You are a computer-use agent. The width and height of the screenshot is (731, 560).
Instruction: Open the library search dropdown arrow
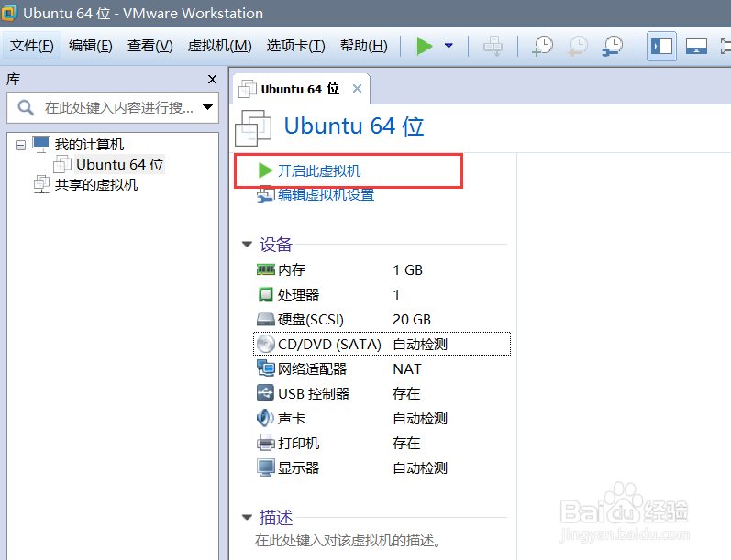207,107
